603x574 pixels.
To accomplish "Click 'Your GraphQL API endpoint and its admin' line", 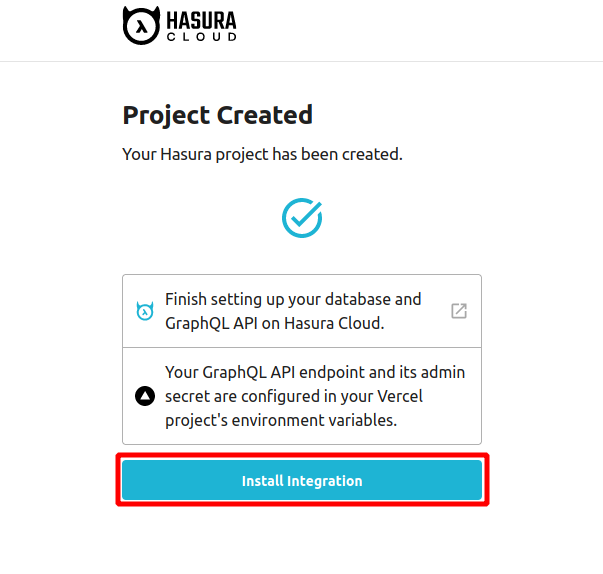I will pyautogui.click(x=315, y=372).
